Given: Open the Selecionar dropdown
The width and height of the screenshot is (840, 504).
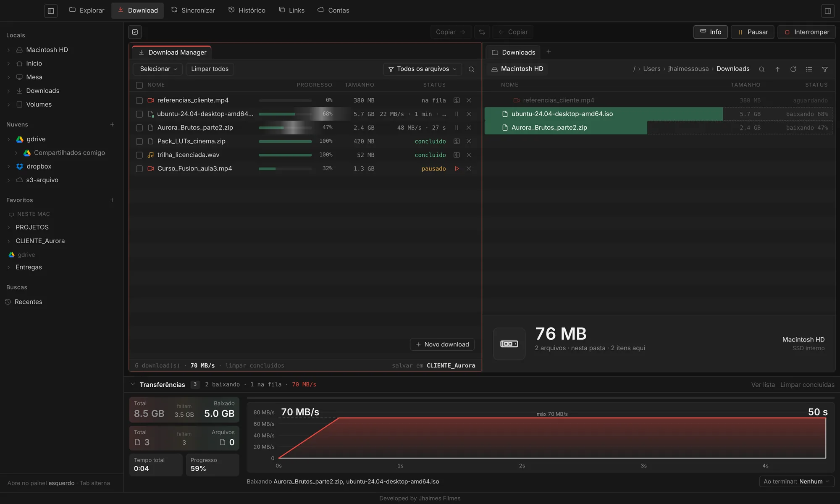Looking at the screenshot, I should pyautogui.click(x=158, y=69).
